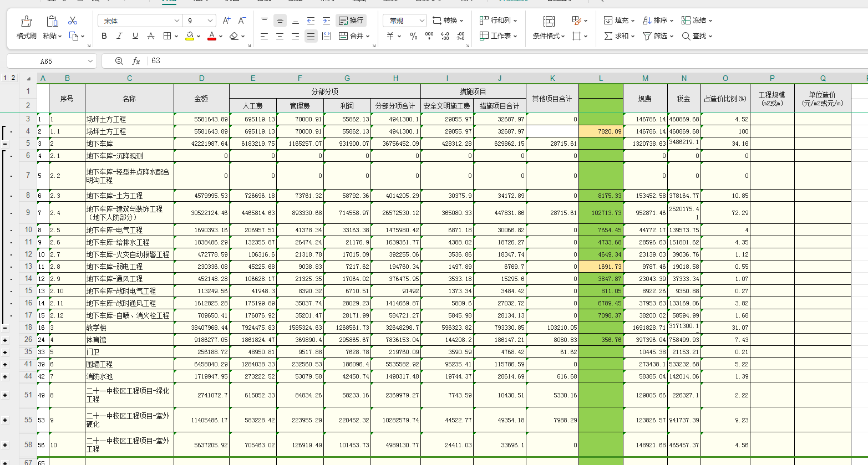Screen dimensions: 868x465
Task: Open the 查找 find menu
Action: pyautogui.click(x=697, y=36)
